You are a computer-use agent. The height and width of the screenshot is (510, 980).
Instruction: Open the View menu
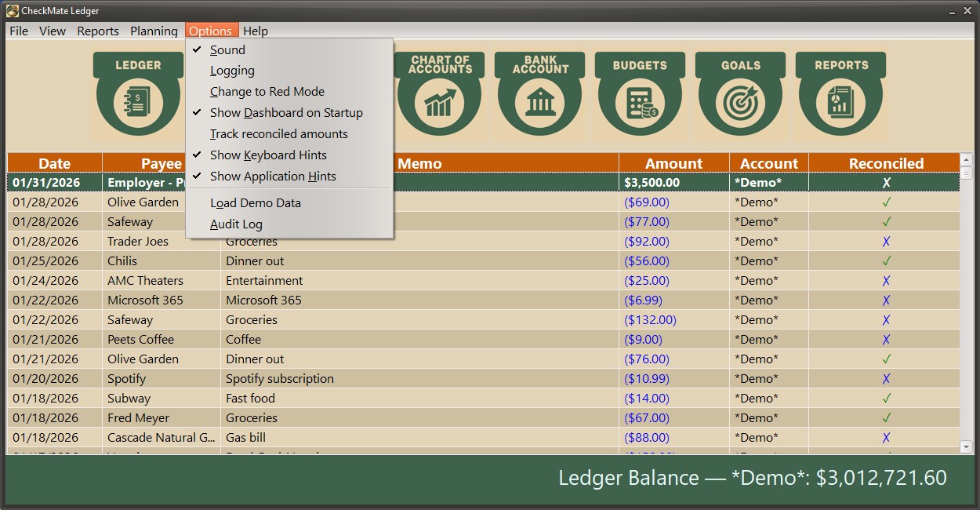(53, 31)
